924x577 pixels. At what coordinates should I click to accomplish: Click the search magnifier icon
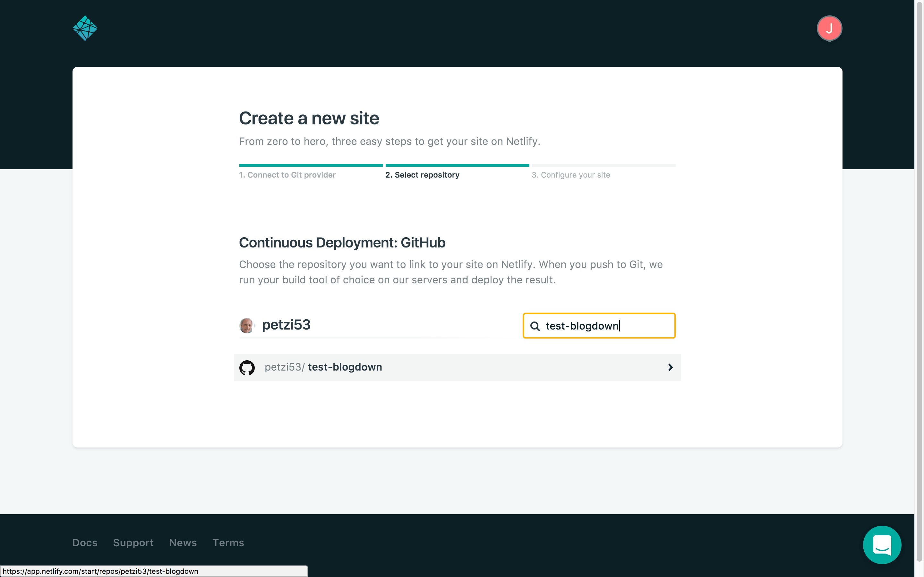pos(535,326)
